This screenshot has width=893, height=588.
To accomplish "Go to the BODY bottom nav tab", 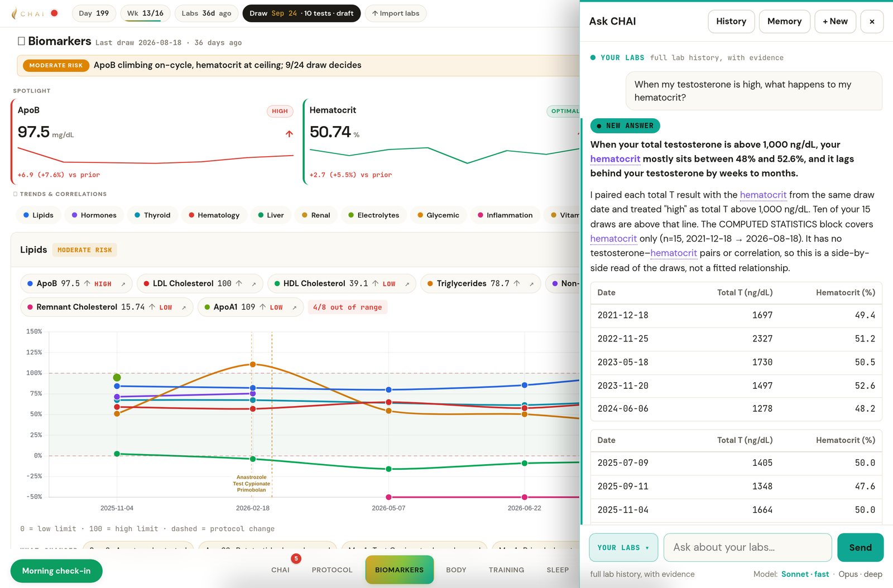I will [456, 570].
